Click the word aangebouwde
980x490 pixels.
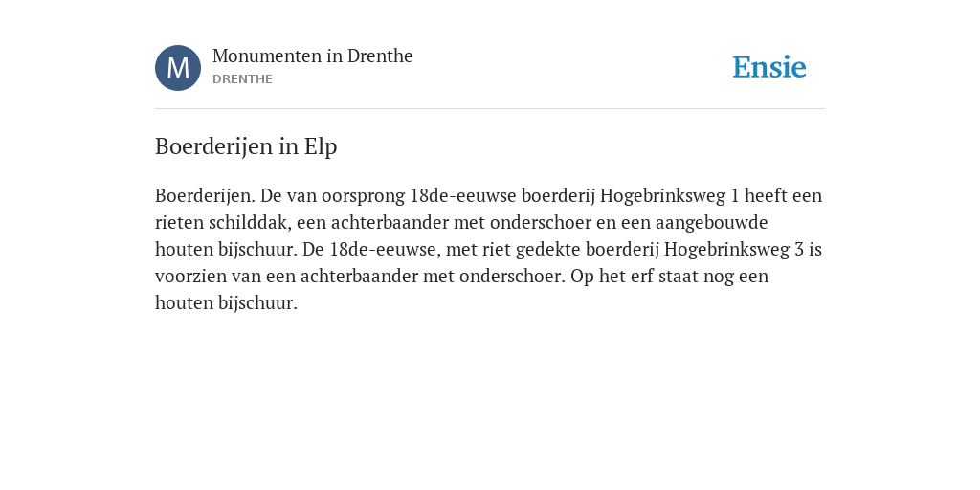[711, 222]
